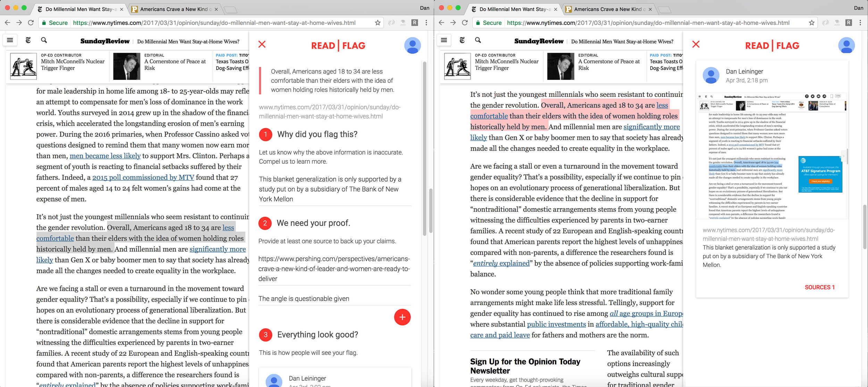Click Dan Leininger's avatar in right flag card
The image size is (868, 387).
click(711, 75)
